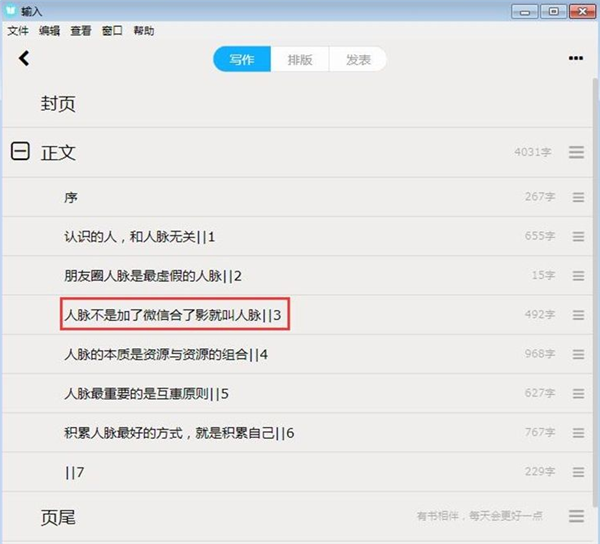Click the app icon in the title bar
The image size is (600, 544).
[10, 11]
